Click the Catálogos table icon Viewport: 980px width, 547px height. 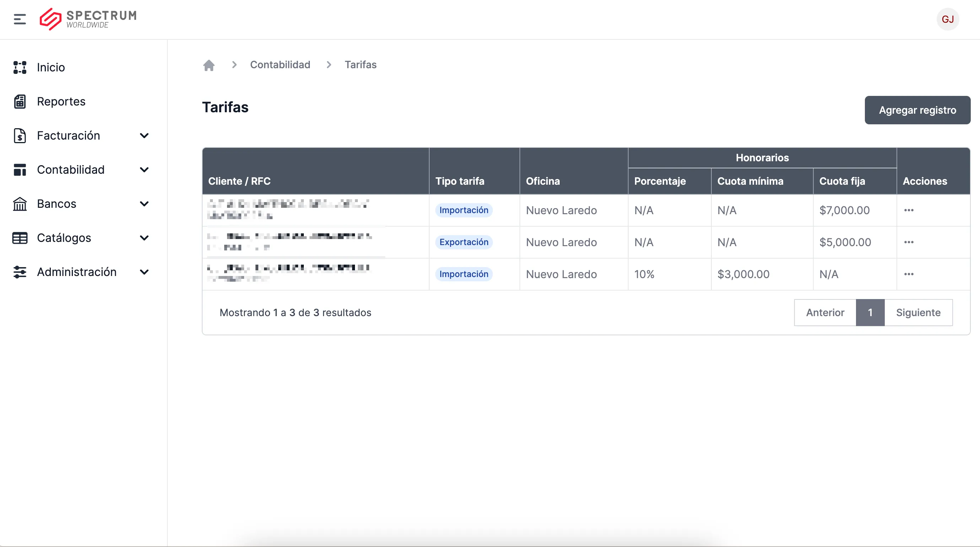(20, 238)
